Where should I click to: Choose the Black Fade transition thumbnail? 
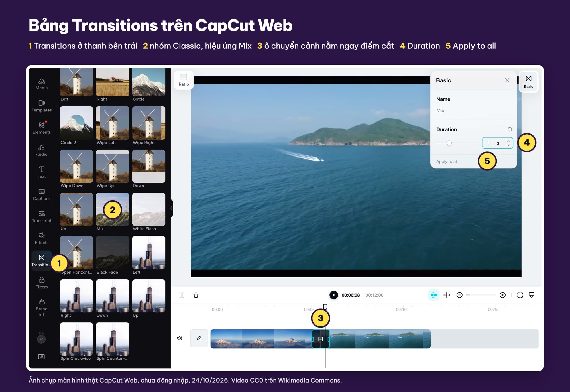[113, 253]
